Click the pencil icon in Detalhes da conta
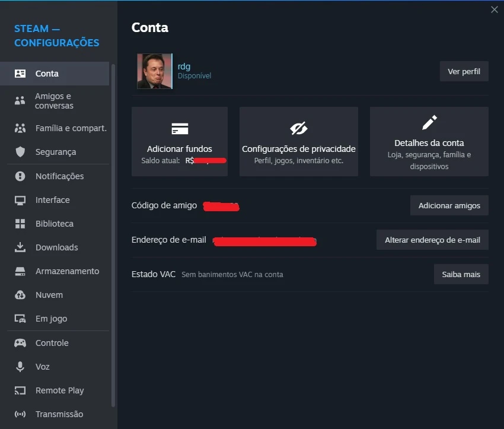504x429 pixels. point(429,122)
